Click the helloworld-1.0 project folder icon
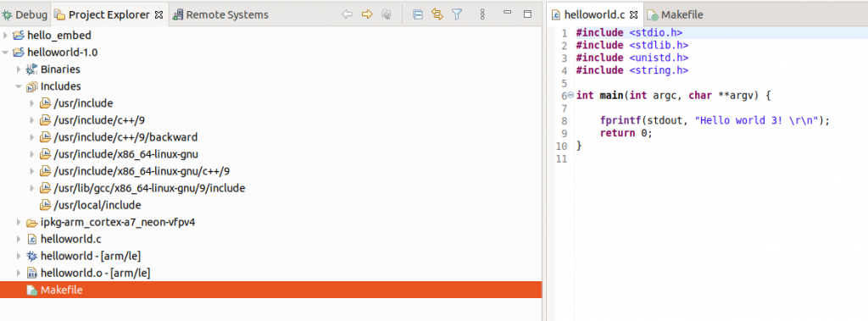This screenshot has width=868, height=321. click(x=19, y=53)
